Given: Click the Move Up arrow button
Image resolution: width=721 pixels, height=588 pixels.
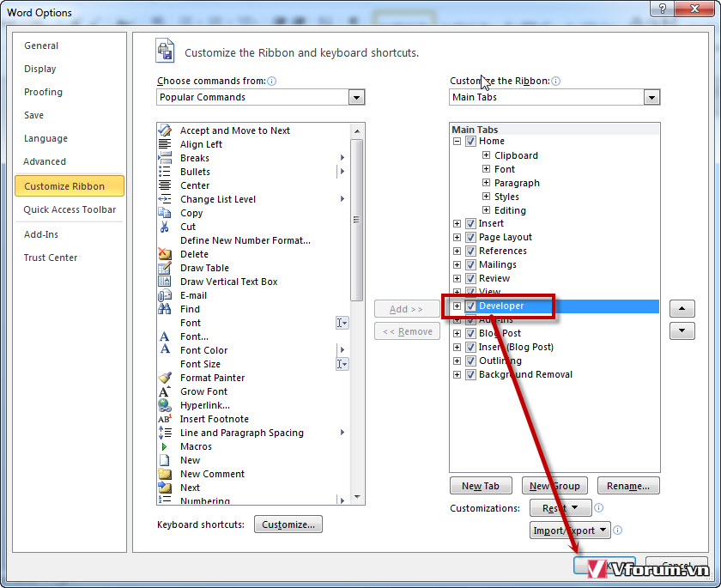Looking at the screenshot, I should click(682, 308).
